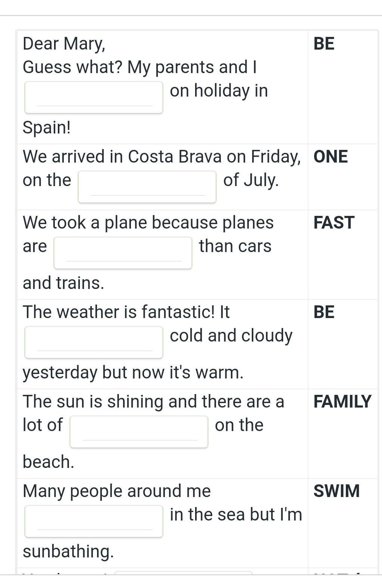The height and width of the screenshot is (588, 382).
Task: Click the word "Spain!"
Action: coord(47,128)
